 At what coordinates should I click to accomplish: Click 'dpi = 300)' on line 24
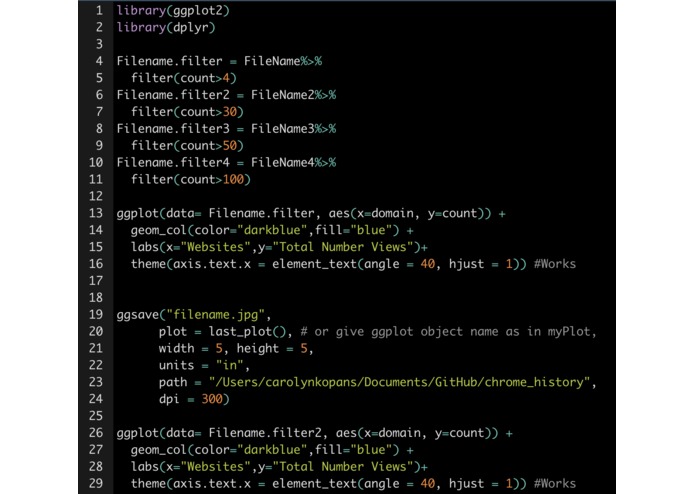tap(194, 399)
